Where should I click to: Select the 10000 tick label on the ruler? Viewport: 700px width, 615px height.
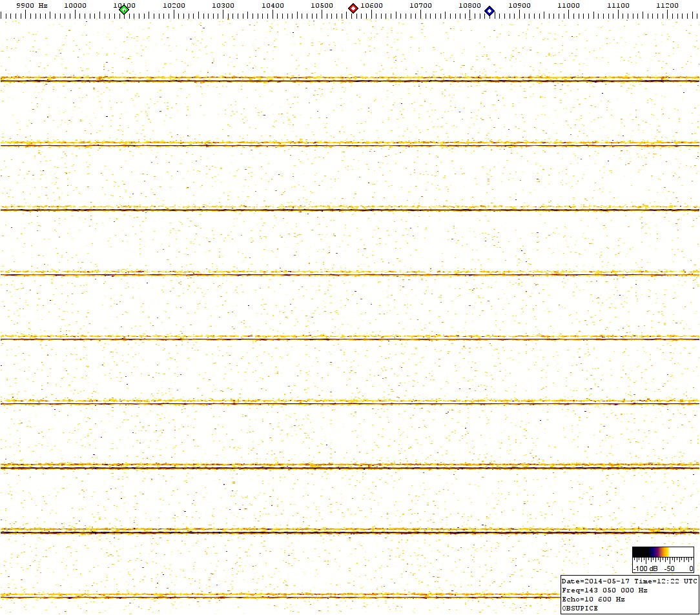pyautogui.click(x=75, y=5)
